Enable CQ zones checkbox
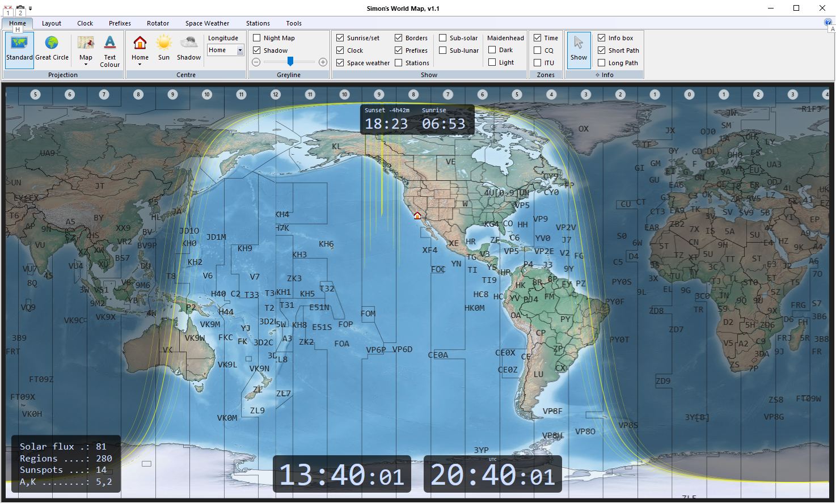This screenshot has height=504, width=836. click(x=538, y=50)
